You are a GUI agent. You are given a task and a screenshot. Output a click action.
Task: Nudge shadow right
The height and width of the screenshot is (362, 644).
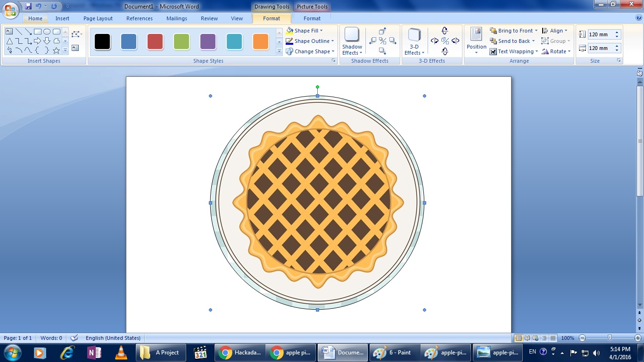[393, 41]
